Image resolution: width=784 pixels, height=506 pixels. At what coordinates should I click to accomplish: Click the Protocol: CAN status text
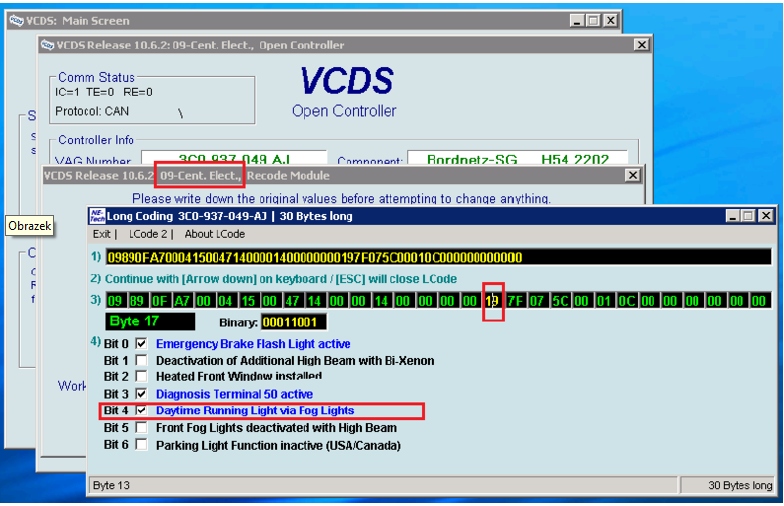click(x=92, y=111)
